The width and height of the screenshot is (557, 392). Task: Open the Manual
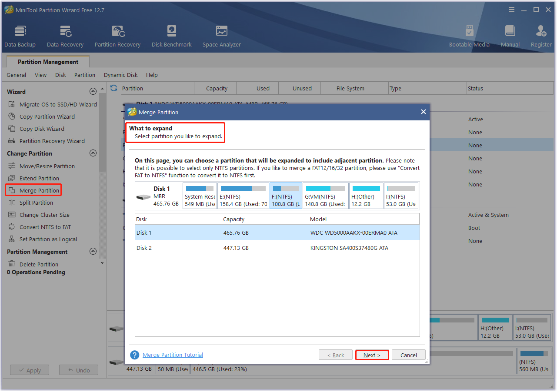pos(510,36)
